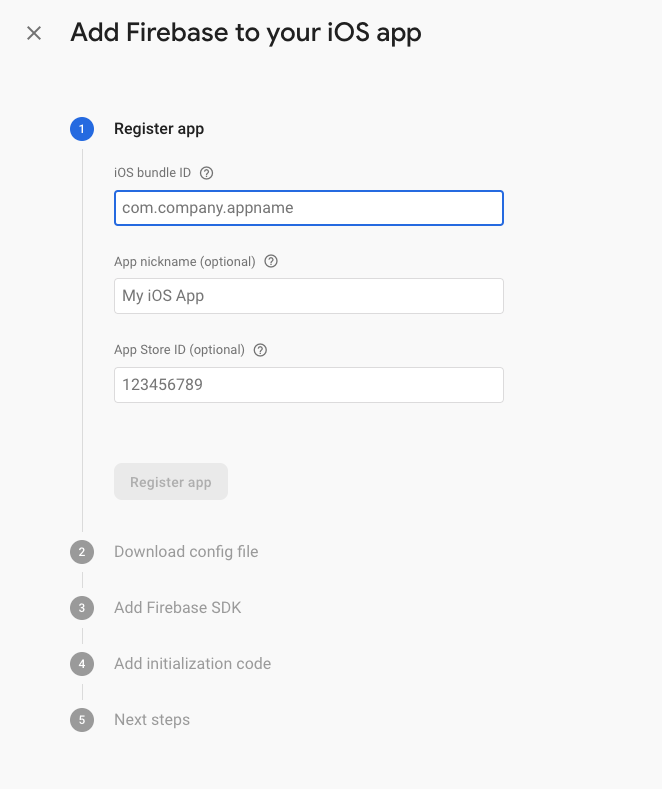Viewport: 662px width, 789px height.
Task: Select the step 2 number circle
Action: click(x=82, y=552)
